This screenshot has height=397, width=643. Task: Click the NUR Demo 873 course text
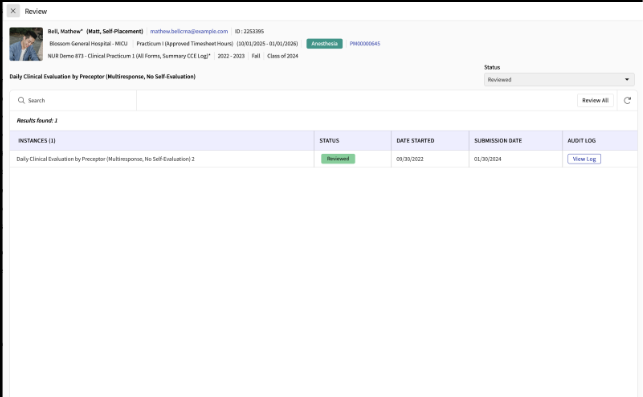click(129, 56)
